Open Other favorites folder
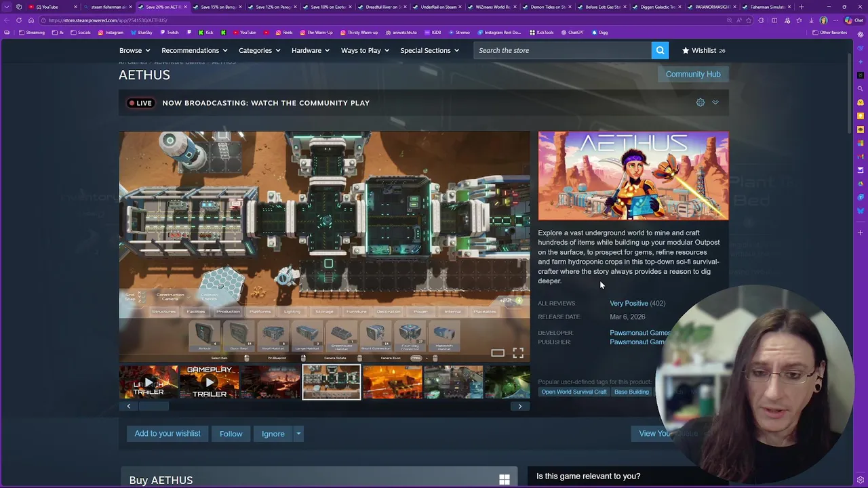Screen dimensions: 868x488 (x=830, y=33)
